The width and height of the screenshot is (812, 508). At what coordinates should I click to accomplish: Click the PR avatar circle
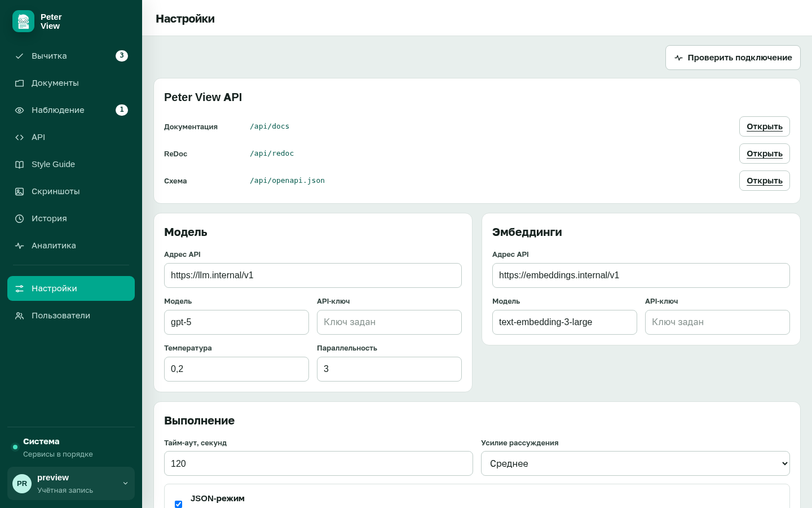[22, 484]
